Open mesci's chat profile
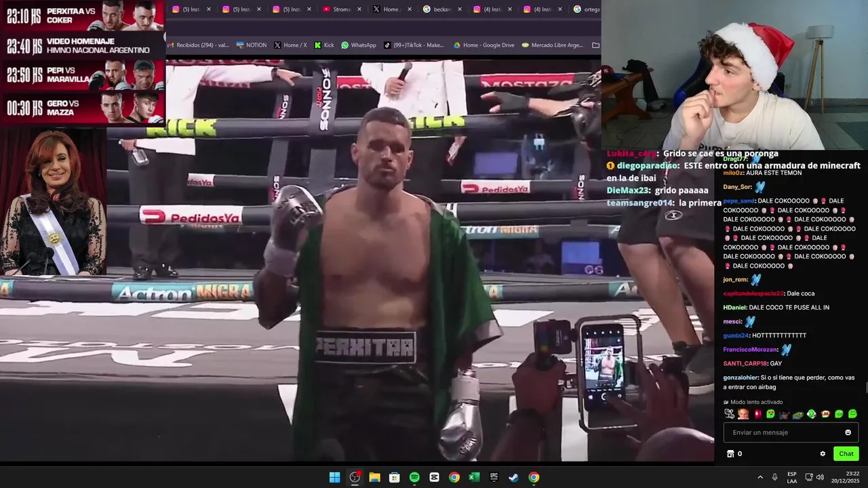This screenshot has height=488, width=868. (732, 322)
